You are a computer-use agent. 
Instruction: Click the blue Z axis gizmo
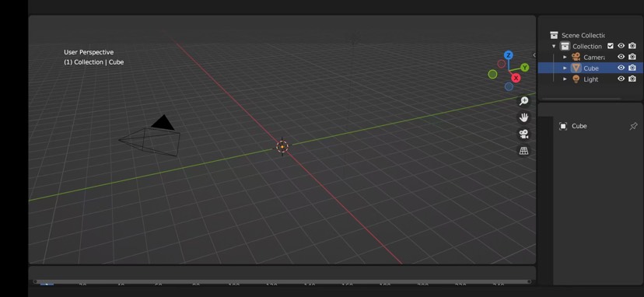click(509, 55)
